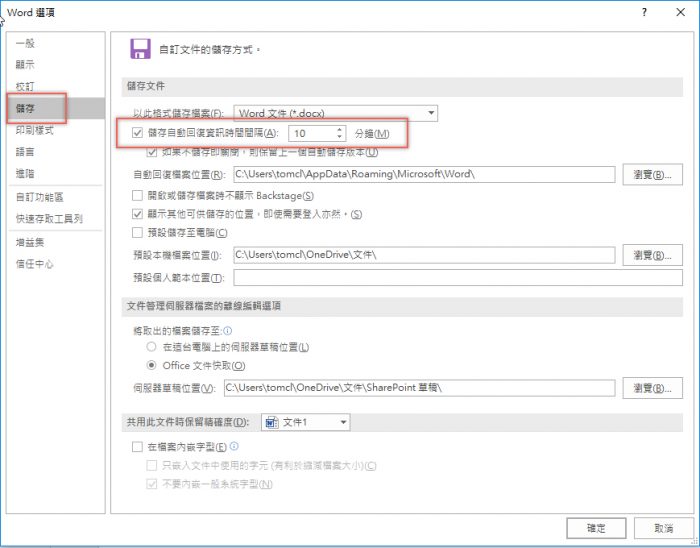Open the 快速存取工具列 category
Screen dimensions: 700x548
(x=50, y=219)
